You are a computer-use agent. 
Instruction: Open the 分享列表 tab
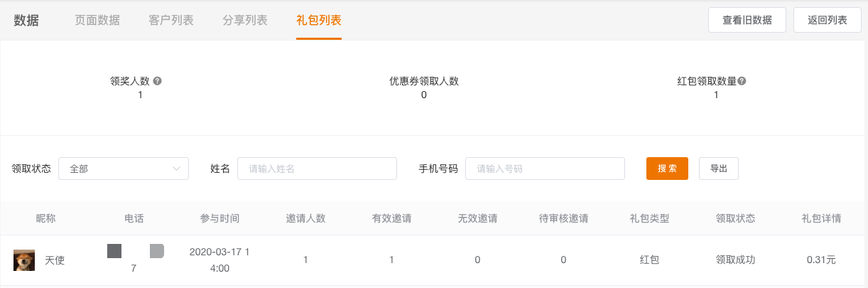point(245,20)
